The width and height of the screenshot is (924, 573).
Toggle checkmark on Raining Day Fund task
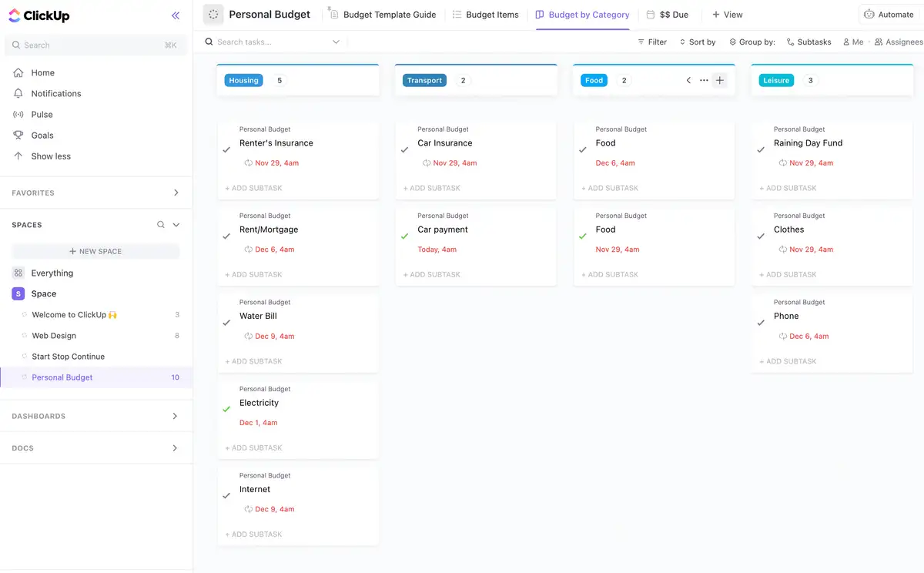(761, 150)
